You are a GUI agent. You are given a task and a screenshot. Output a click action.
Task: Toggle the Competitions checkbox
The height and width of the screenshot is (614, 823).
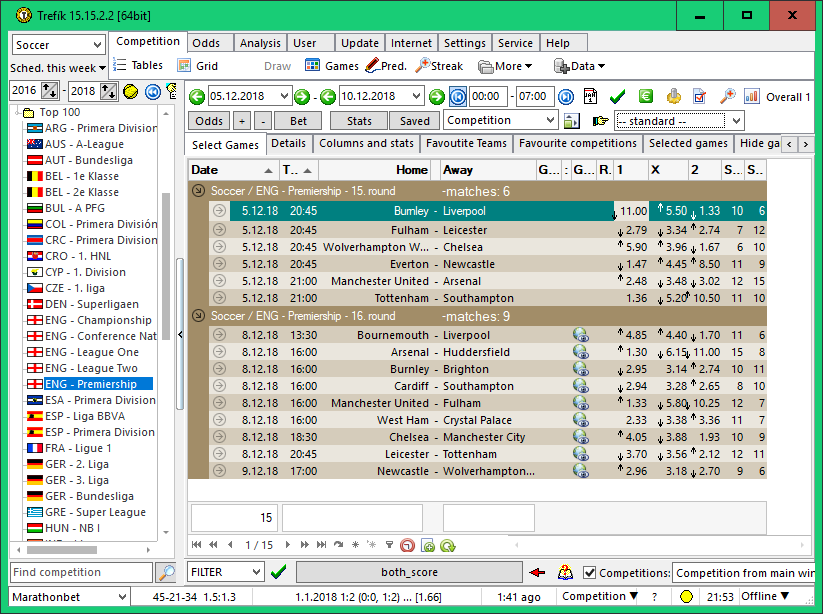590,573
